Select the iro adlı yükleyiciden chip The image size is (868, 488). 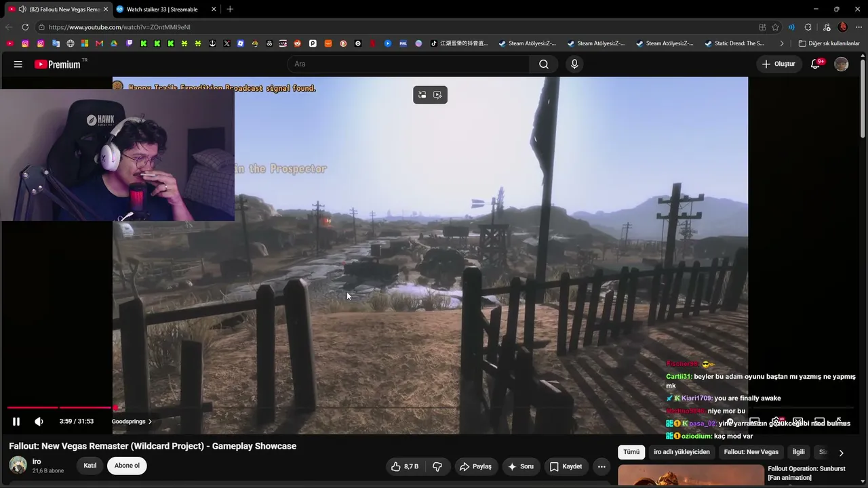[682, 452]
